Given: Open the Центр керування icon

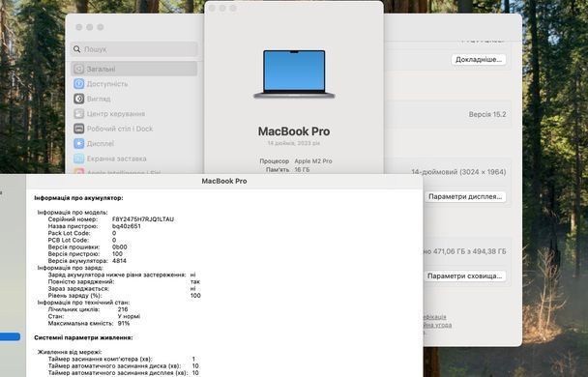Looking at the screenshot, I should click(x=78, y=113).
